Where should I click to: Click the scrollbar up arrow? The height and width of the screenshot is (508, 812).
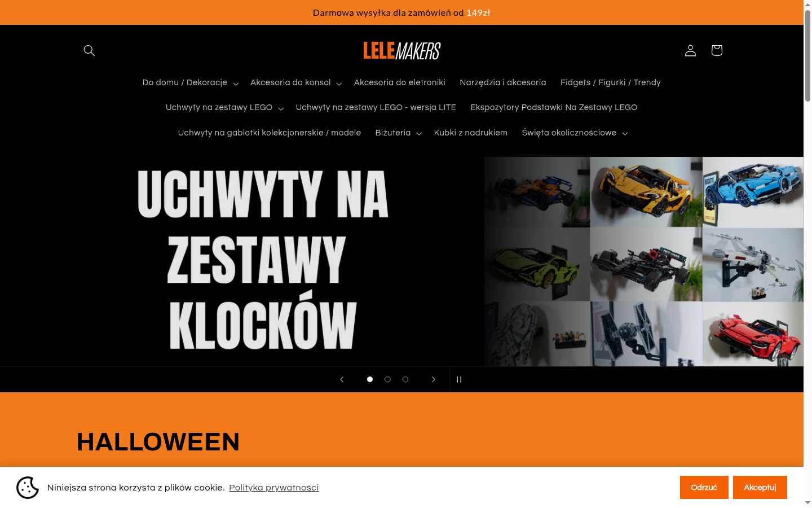pyautogui.click(x=807, y=5)
